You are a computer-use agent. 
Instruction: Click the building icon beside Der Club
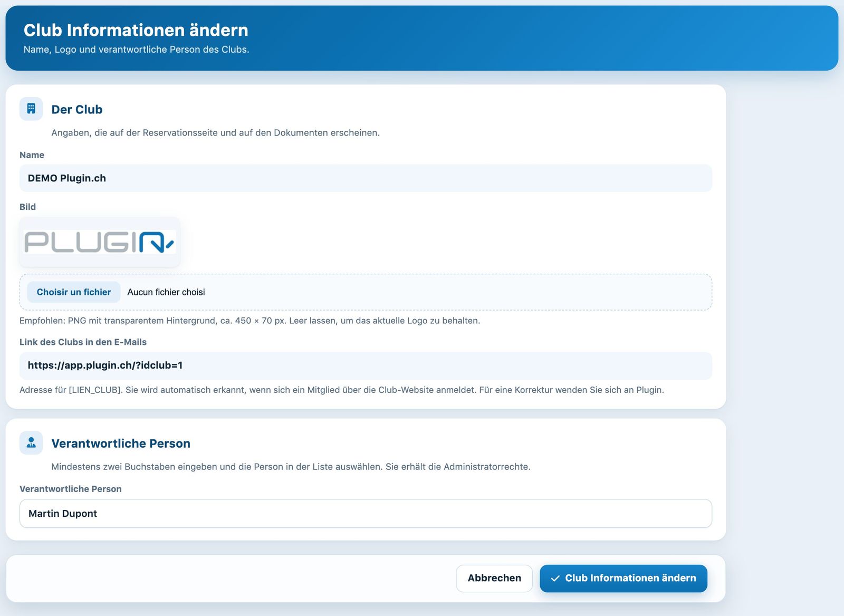click(x=31, y=109)
